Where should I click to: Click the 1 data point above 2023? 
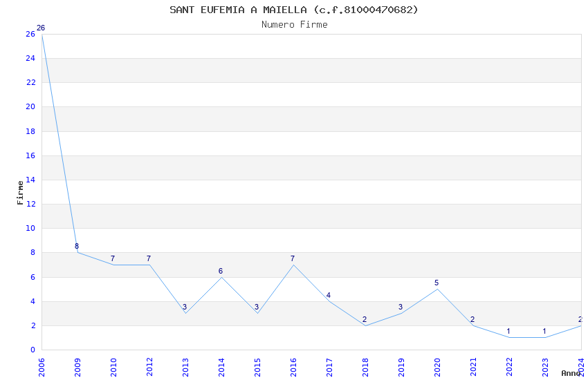(544, 332)
